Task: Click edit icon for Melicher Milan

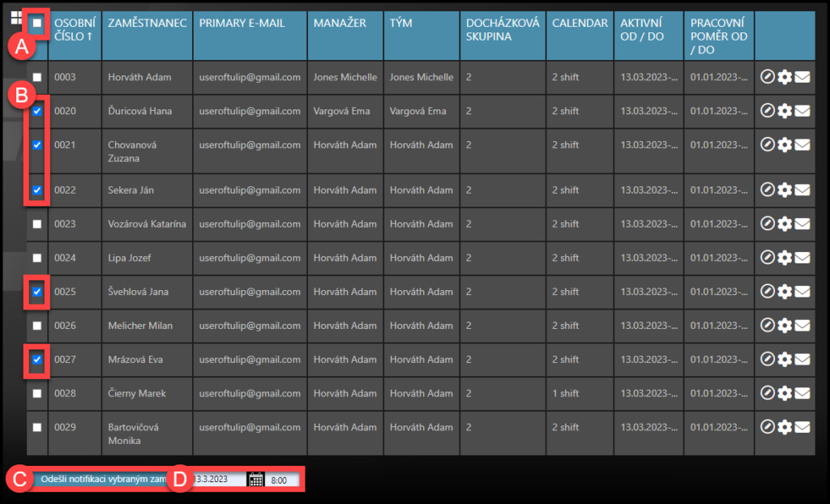Action: [x=767, y=325]
